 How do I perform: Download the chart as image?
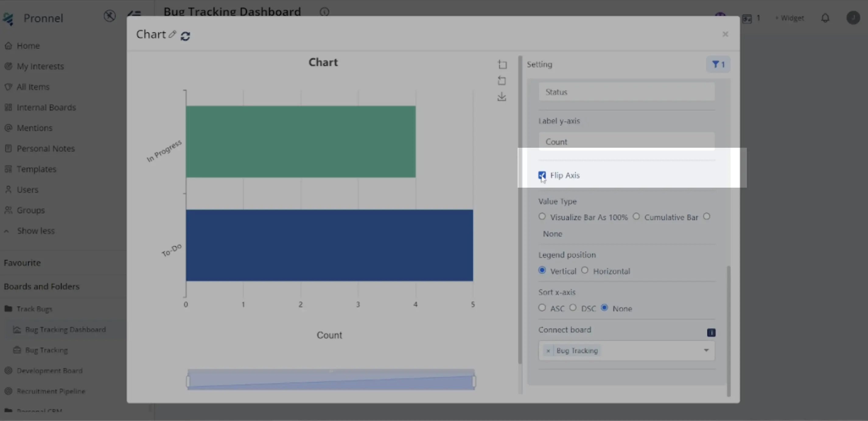click(x=502, y=97)
